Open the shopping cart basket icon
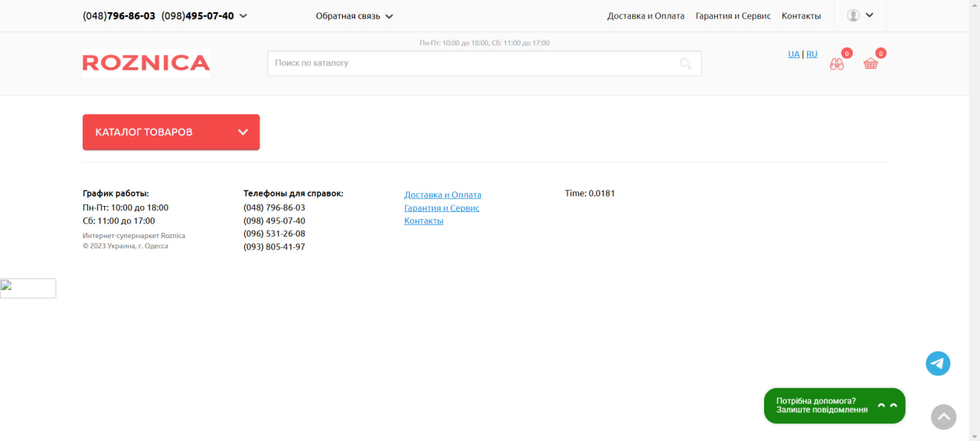 pyautogui.click(x=871, y=64)
